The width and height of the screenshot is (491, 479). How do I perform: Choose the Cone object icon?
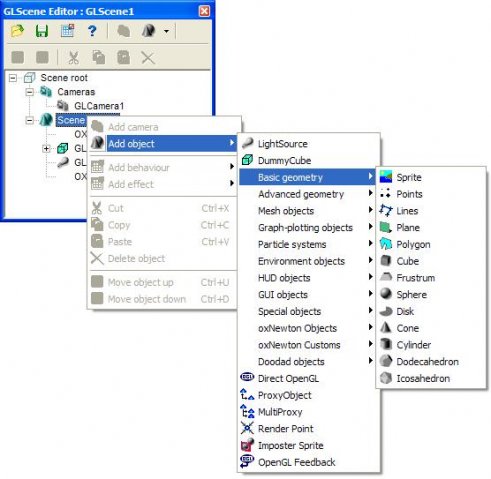[386, 328]
